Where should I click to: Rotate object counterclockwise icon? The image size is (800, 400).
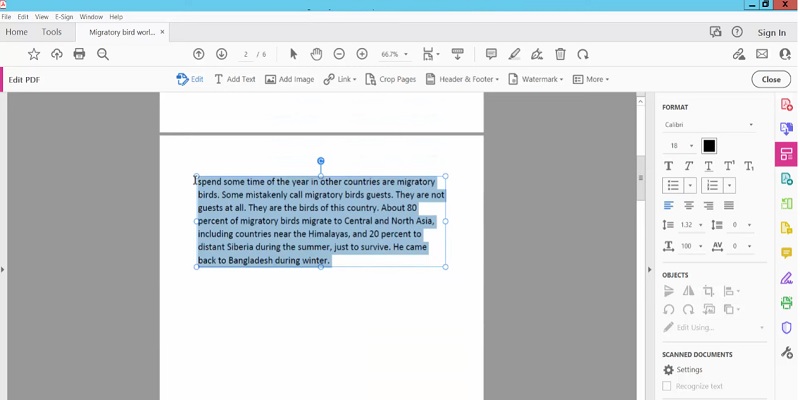tap(668, 309)
